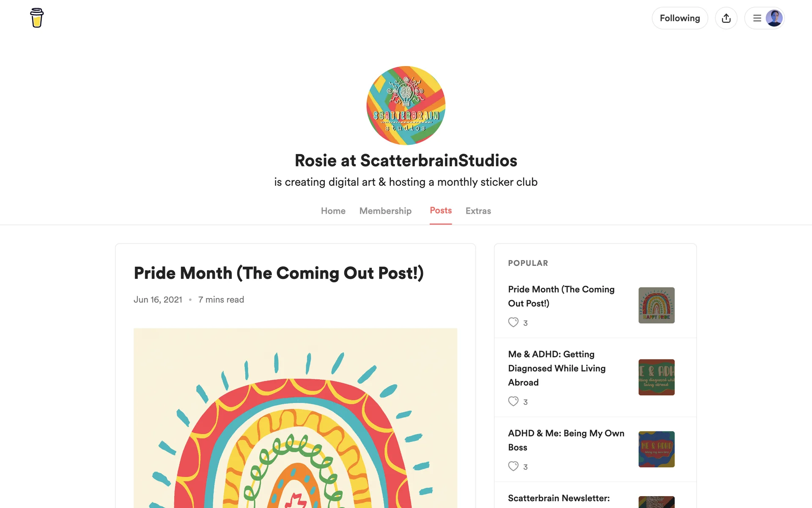Like the Being My Own Boss post heart
Screen dimensions: 812x508
[x=513, y=467]
